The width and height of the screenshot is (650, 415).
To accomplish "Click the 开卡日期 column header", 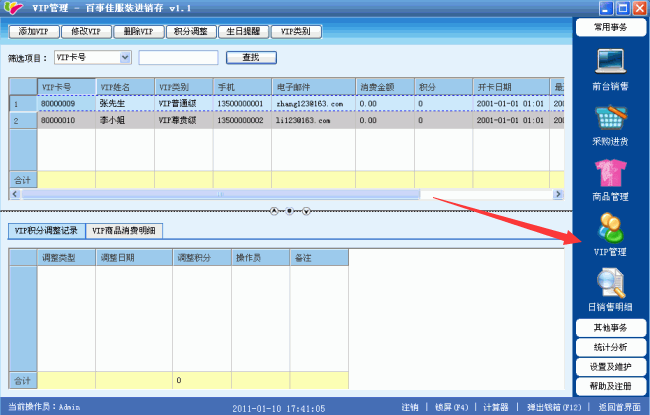I will click(x=512, y=87).
